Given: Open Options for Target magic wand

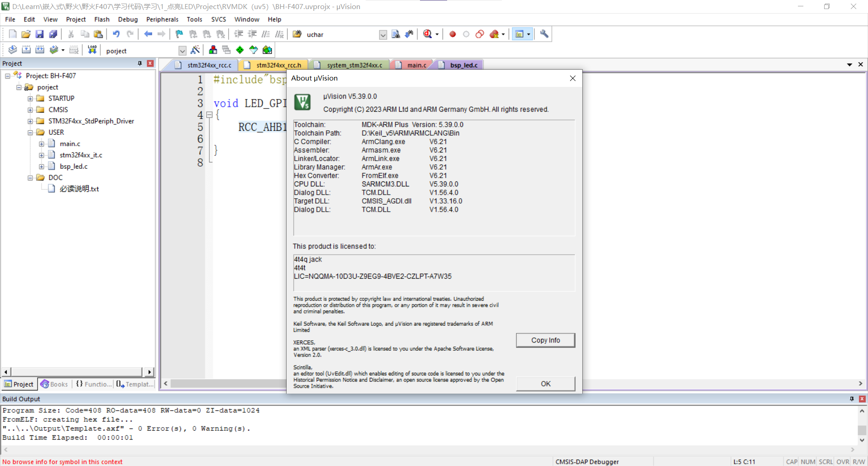Looking at the screenshot, I should point(195,50).
